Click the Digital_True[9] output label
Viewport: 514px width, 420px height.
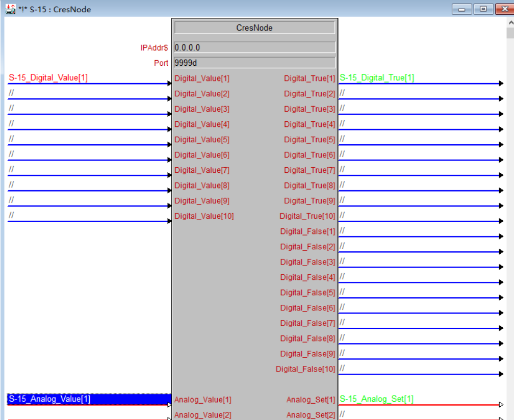pyautogui.click(x=310, y=201)
